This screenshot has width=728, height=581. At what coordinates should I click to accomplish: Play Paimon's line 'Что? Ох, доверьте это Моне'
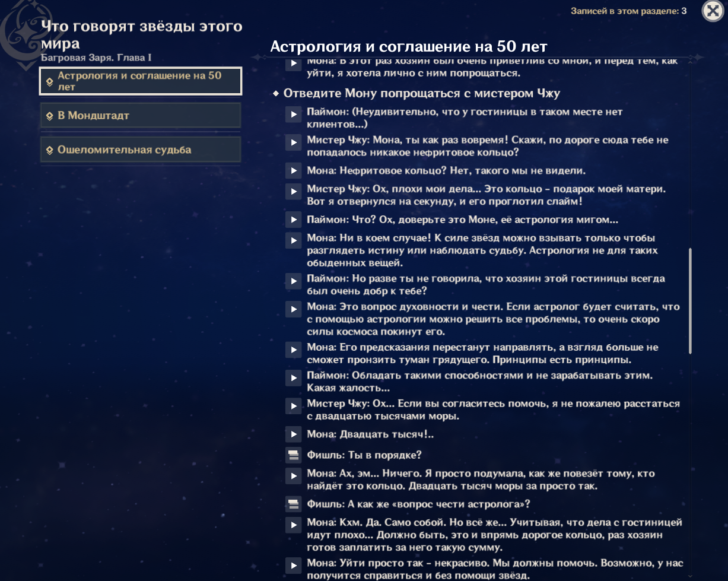pyautogui.click(x=293, y=220)
